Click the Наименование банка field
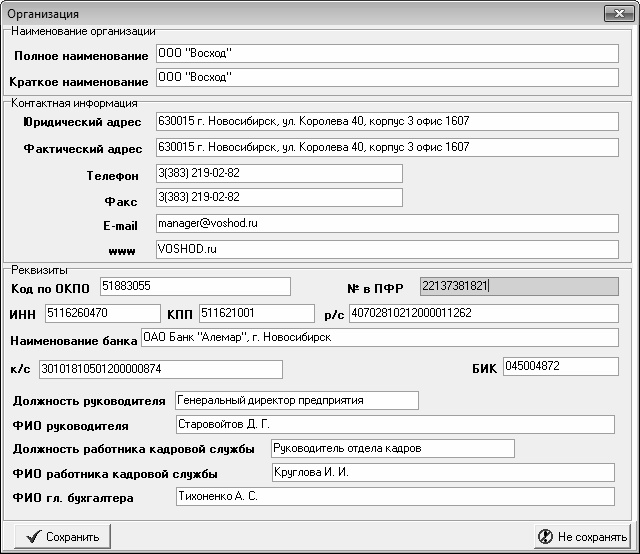Image resolution: width=640 pixels, height=554 pixels. click(379, 338)
